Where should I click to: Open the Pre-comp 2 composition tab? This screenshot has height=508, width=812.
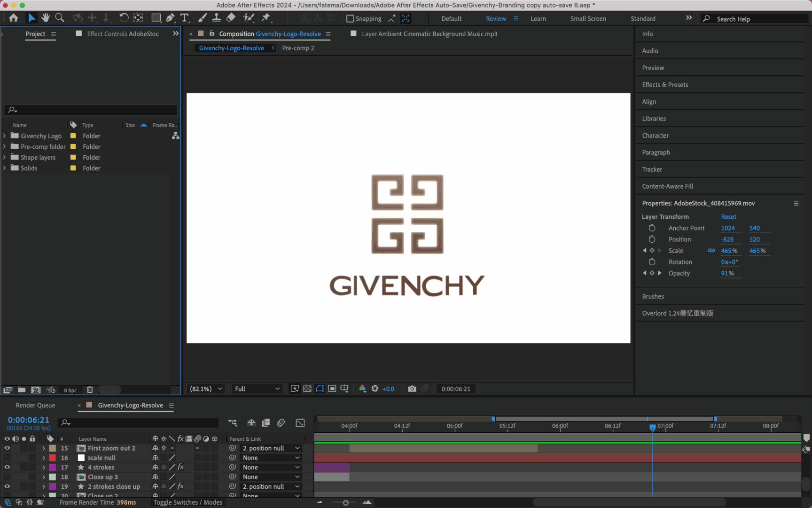(298, 48)
